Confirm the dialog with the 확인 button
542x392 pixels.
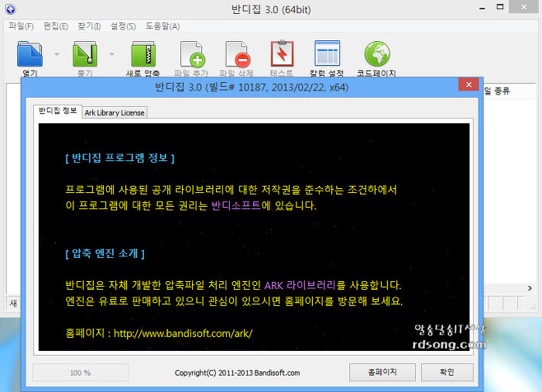click(445, 373)
